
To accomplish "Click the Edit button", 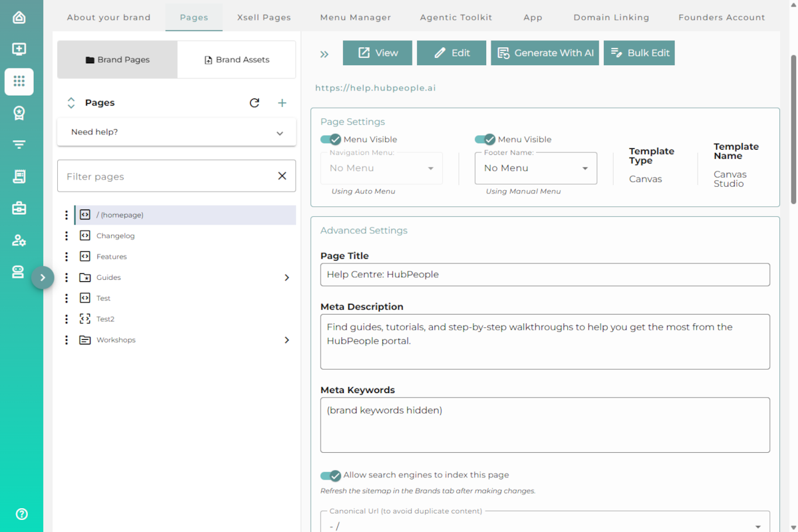I will pos(452,53).
